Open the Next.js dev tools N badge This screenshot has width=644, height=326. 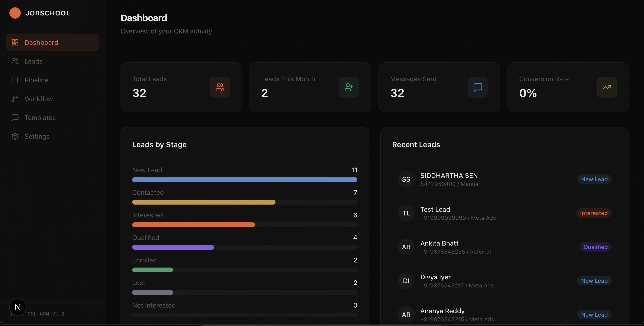(x=18, y=307)
